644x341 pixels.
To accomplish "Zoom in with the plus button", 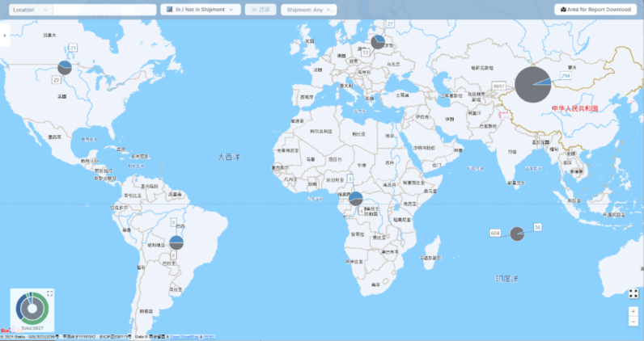I will pos(633,311).
